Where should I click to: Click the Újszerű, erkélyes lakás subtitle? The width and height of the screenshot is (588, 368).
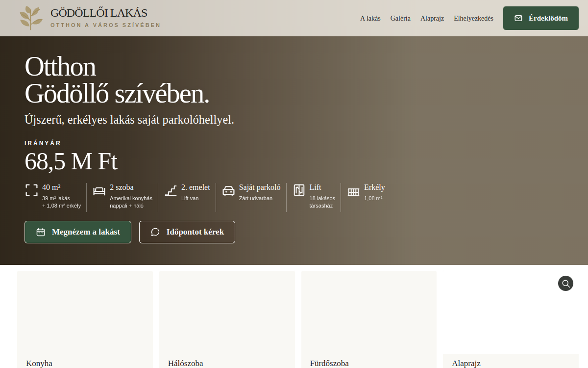pos(129,120)
